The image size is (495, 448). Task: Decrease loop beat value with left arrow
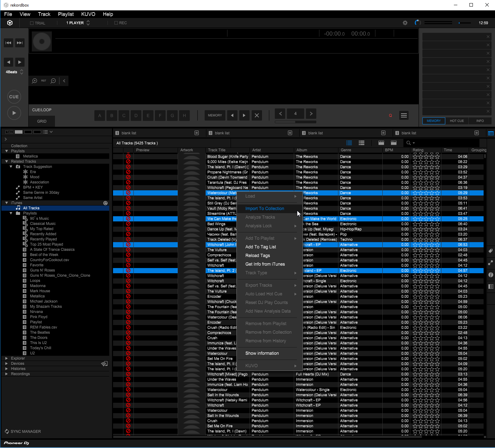point(280,114)
